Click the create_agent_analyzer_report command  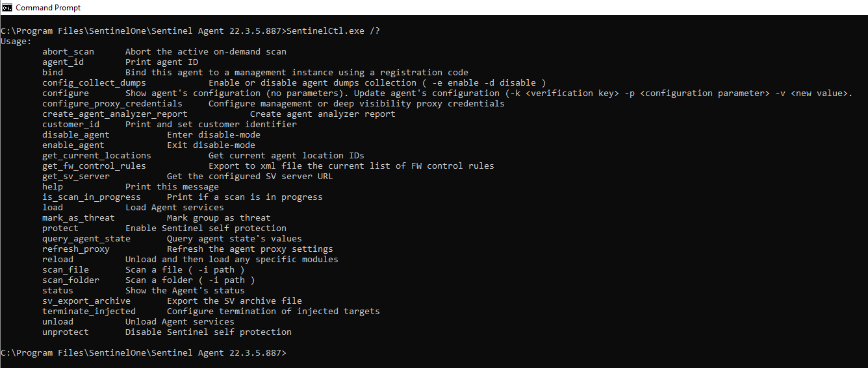[115, 114]
